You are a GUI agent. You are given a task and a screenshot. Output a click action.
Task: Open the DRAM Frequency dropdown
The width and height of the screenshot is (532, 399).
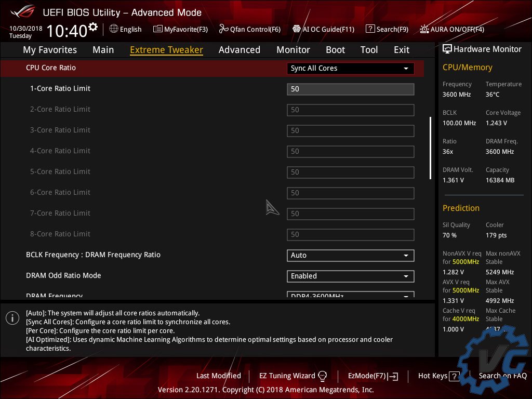(351, 294)
